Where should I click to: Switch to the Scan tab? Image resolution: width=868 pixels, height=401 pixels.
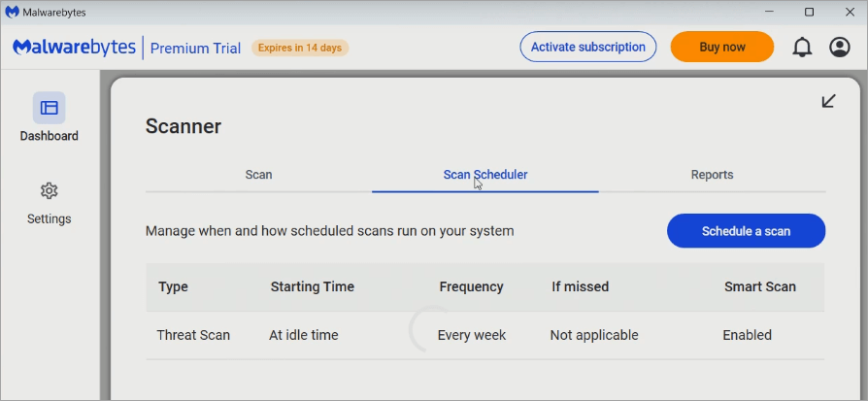point(258,175)
